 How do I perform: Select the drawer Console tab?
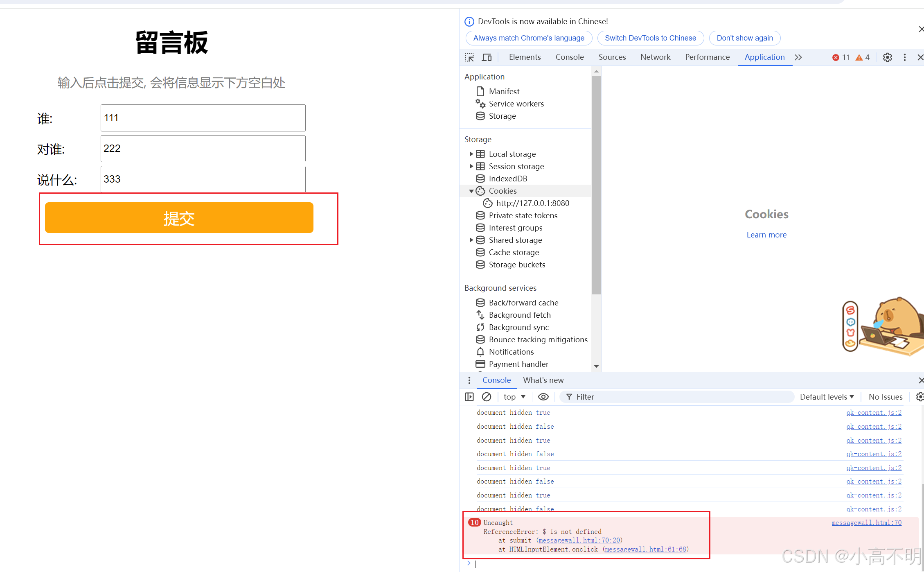496,380
